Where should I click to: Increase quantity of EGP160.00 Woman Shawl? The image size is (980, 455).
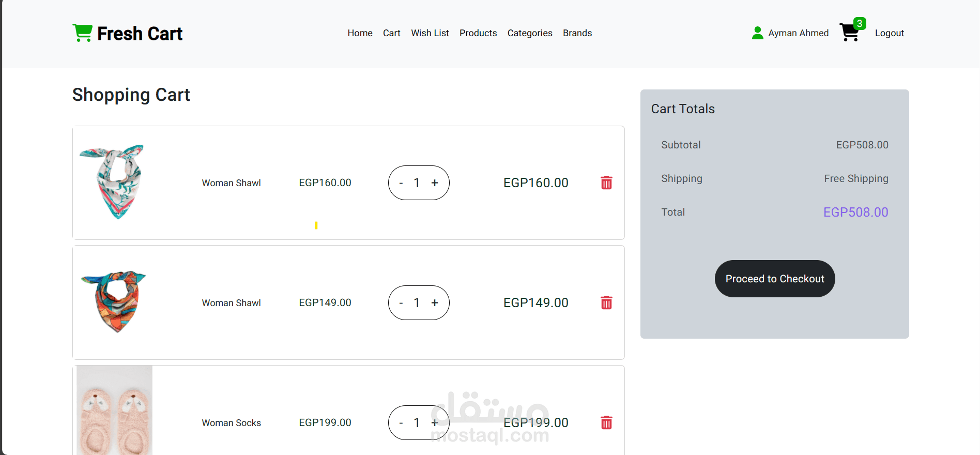(435, 183)
